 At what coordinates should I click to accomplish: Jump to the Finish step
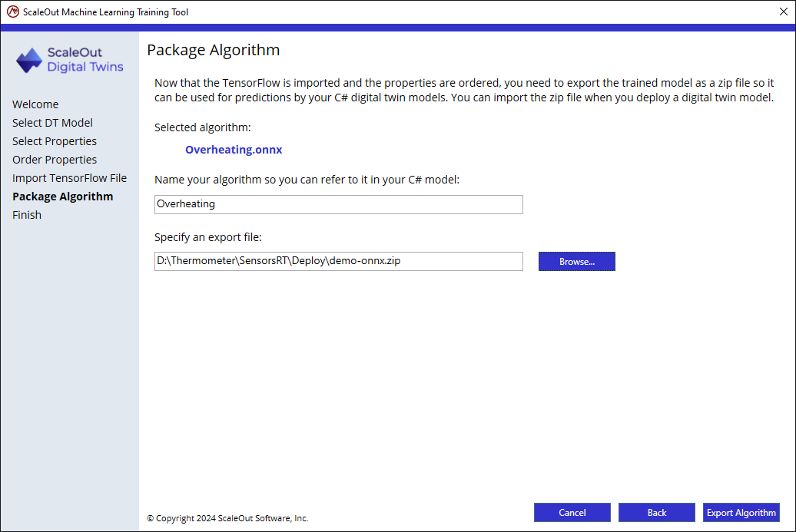27,215
